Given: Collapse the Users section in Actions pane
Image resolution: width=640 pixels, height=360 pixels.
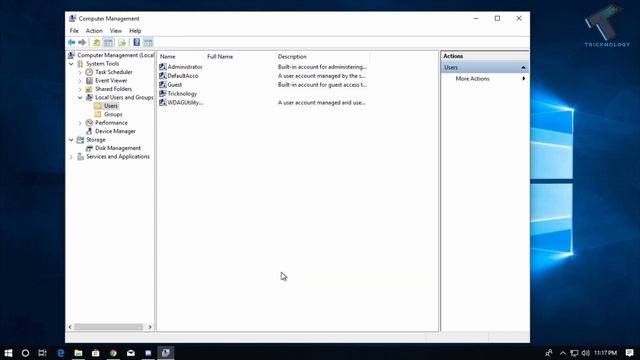Looking at the screenshot, I should (523, 67).
